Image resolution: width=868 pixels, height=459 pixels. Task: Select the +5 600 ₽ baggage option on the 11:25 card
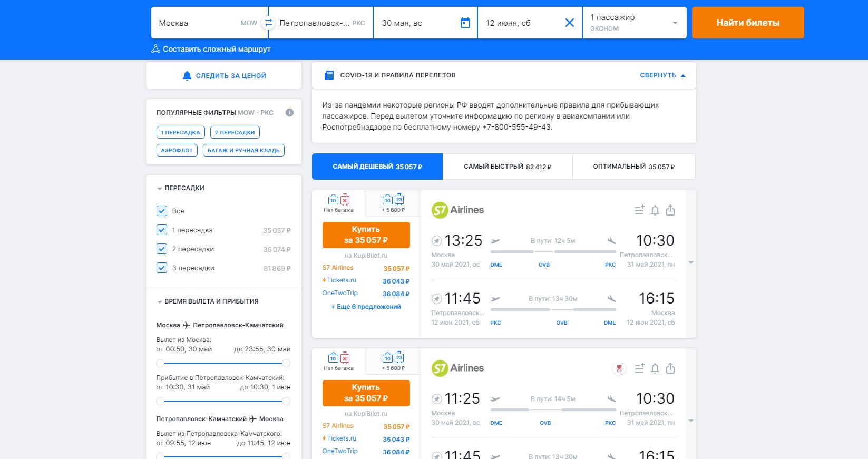tap(393, 361)
